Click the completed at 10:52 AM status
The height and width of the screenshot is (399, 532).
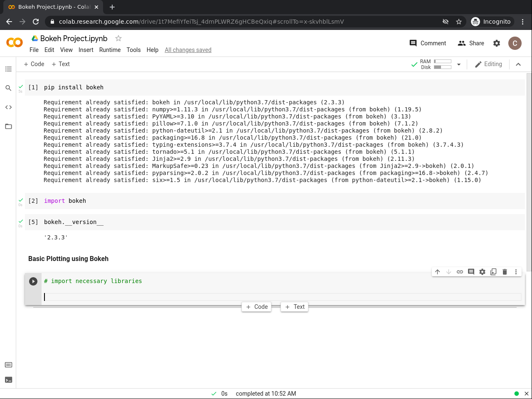266,394
